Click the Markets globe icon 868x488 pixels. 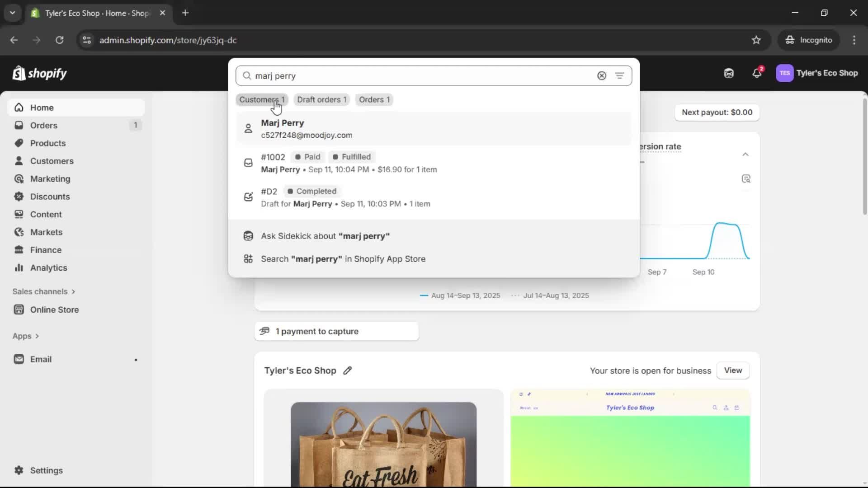coord(19,232)
